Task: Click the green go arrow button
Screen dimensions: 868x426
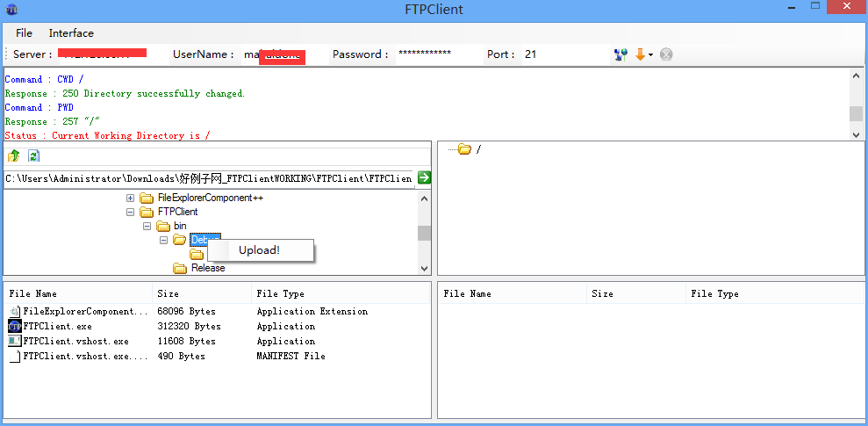Action: tap(425, 177)
